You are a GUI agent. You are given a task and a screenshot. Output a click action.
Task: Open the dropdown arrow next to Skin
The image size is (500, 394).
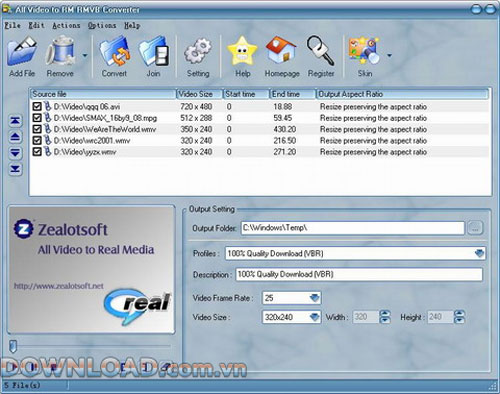[x=389, y=55]
